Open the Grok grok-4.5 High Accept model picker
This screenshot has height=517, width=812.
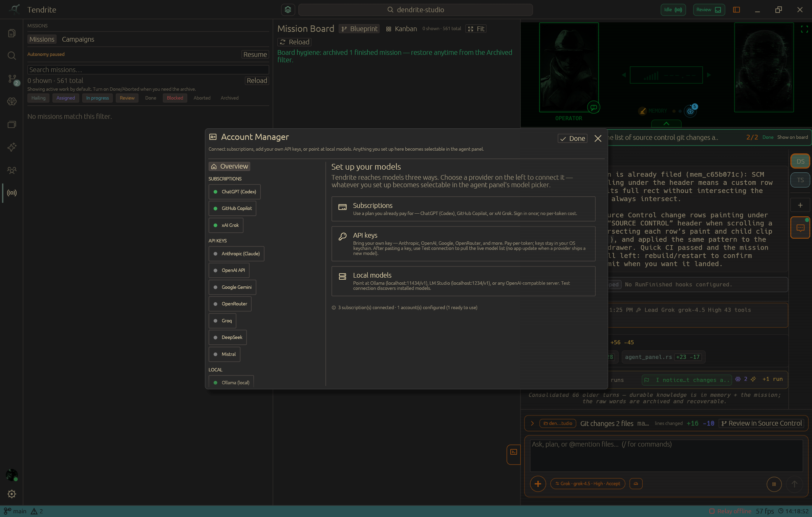[x=588, y=483]
